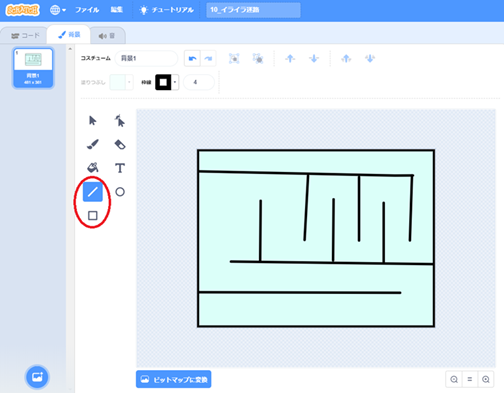Open the ファイル menu

(x=87, y=10)
